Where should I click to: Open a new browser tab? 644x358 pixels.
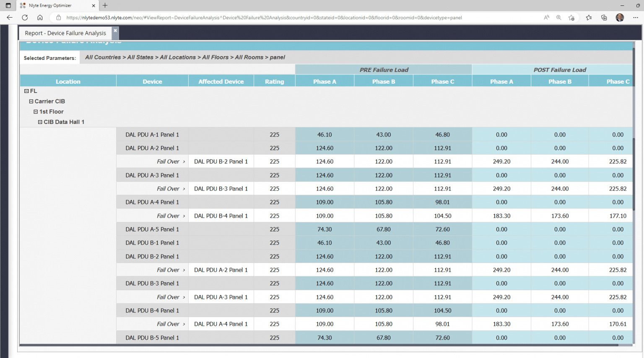(x=105, y=5)
